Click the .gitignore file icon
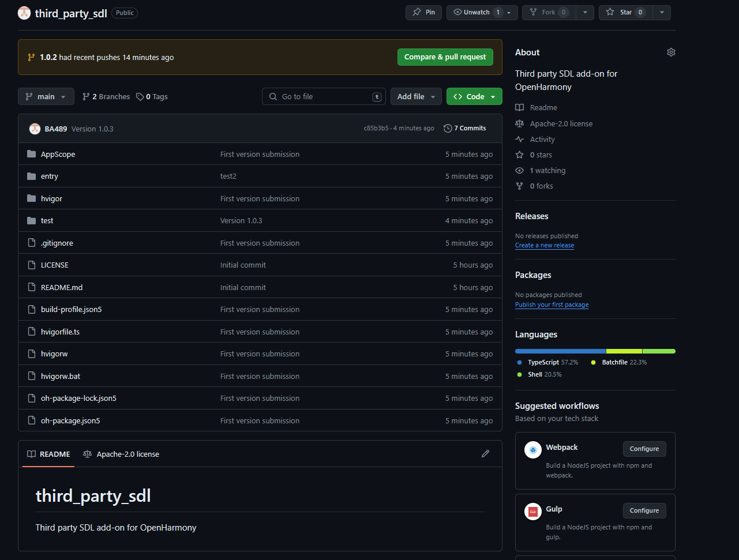739x560 pixels. pos(32,243)
